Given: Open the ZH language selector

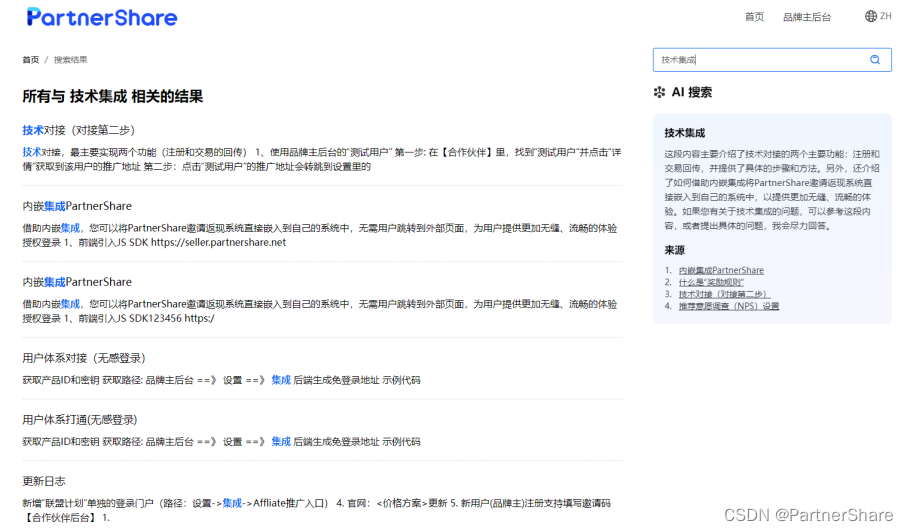Looking at the screenshot, I should [885, 16].
